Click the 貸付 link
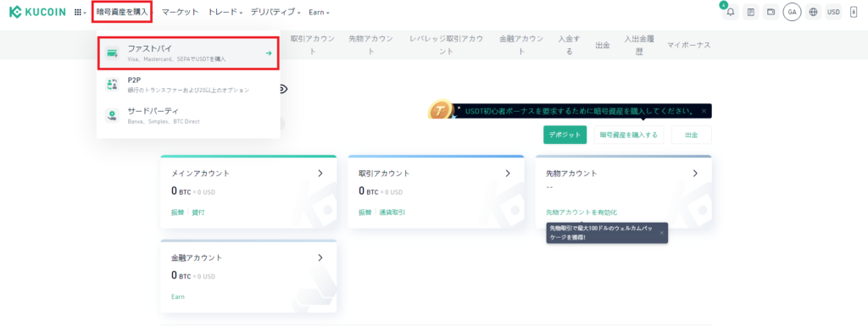Viewport: 868px width, 326px height. point(198,213)
